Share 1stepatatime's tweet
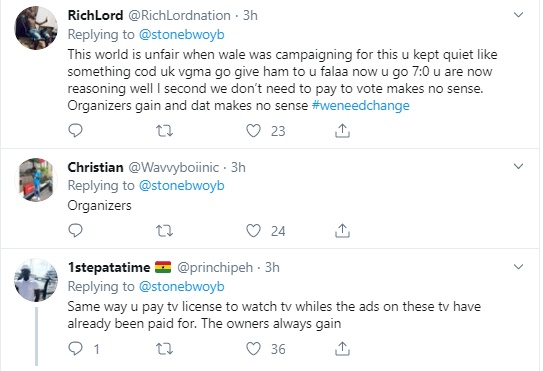Screen dimensions: 543x371 342,348
